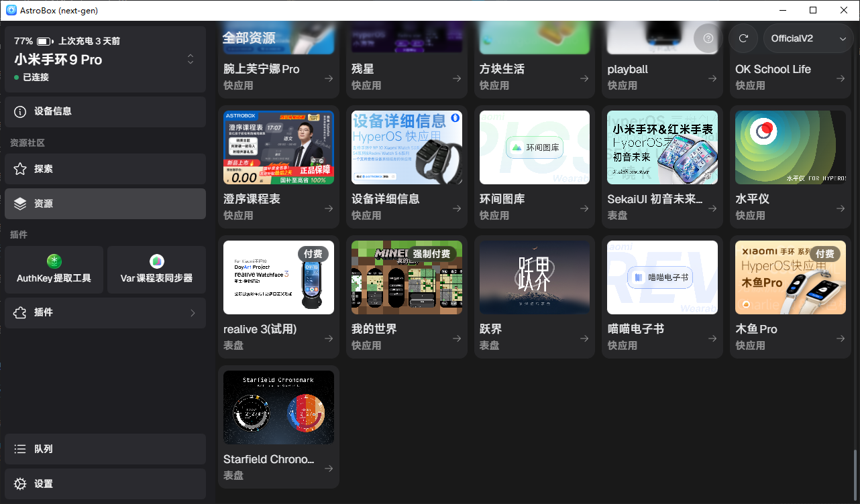Open the 我的世界 Minecraft thumbnail
This screenshot has width=860, height=504.
(x=407, y=277)
